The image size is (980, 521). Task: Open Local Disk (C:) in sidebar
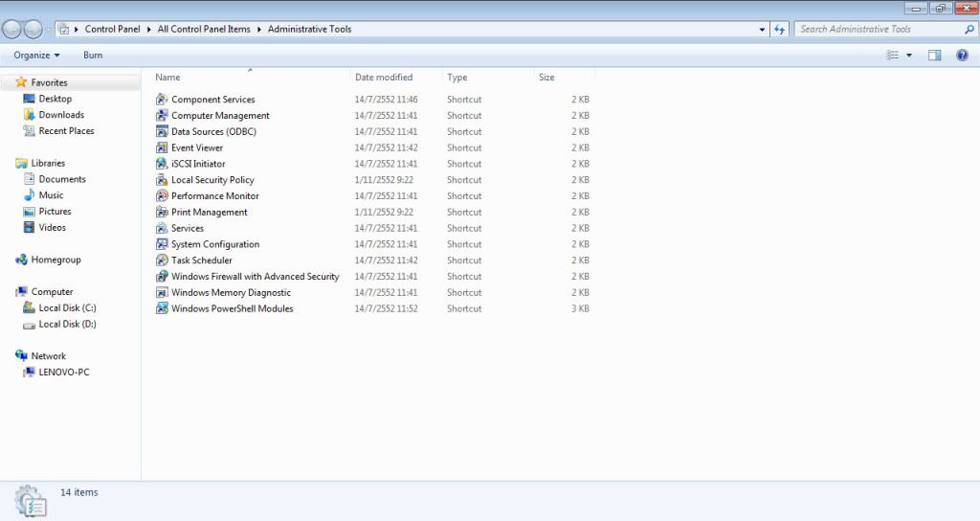click(67, 307)
